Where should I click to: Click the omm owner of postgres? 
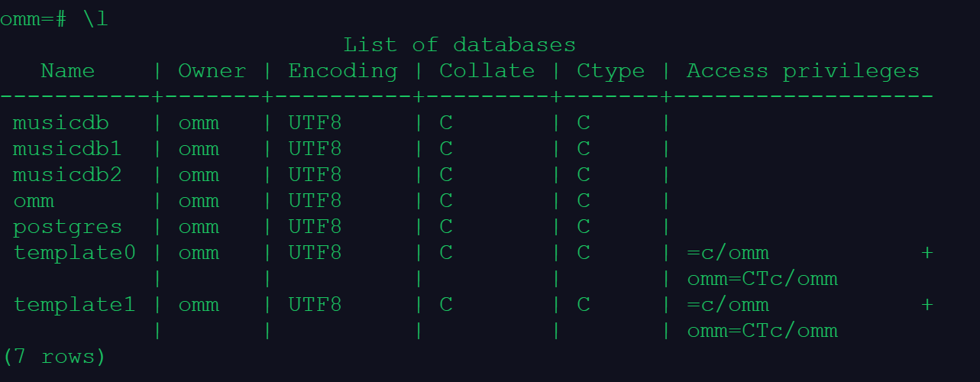pos(199,228)
